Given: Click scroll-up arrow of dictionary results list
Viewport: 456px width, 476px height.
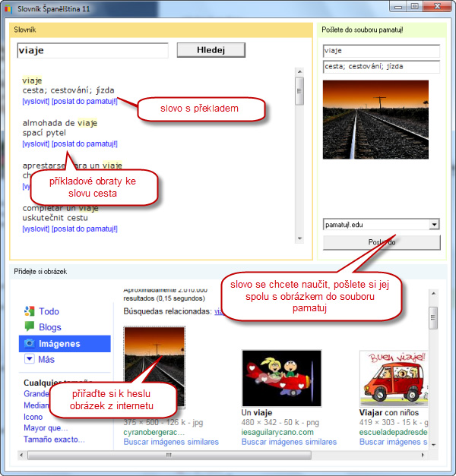Looking at the screenshot, I should tap(299, 71).
